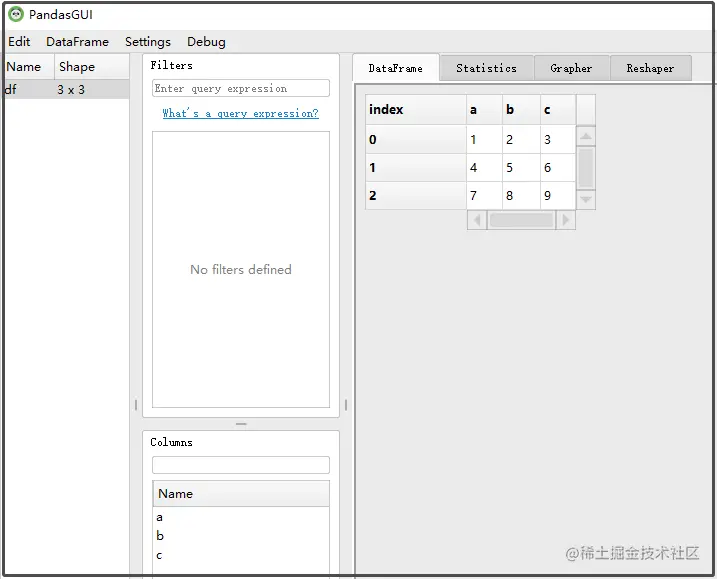717x579 pixels.
Task: Select the df row in dataframe list
Action: pyautogui.click(x=67, y=90)
